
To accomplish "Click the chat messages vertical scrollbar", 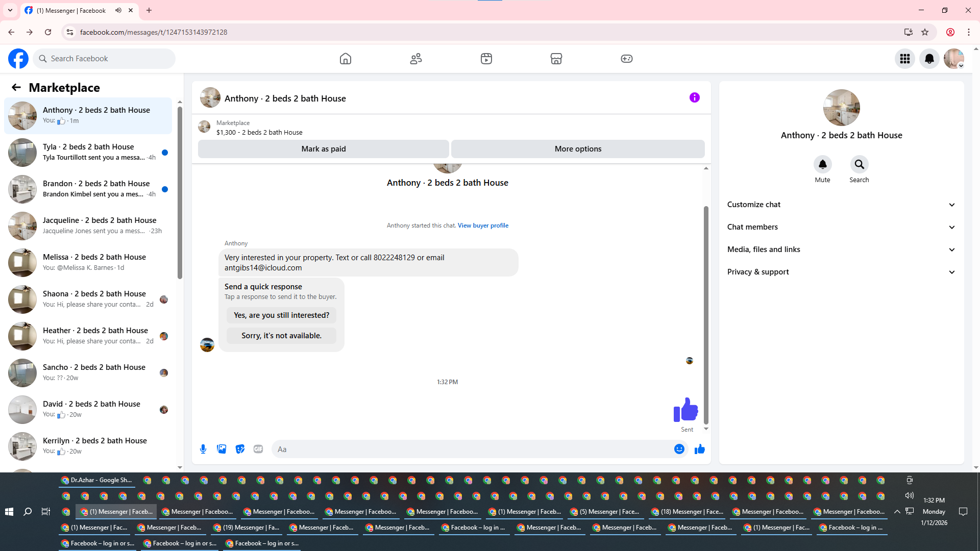I will point(706,314).
